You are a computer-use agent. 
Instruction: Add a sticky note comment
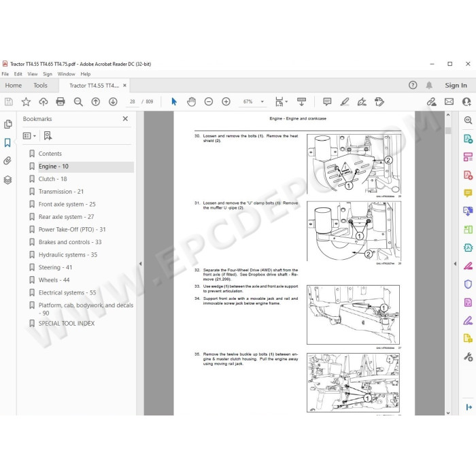327,102
